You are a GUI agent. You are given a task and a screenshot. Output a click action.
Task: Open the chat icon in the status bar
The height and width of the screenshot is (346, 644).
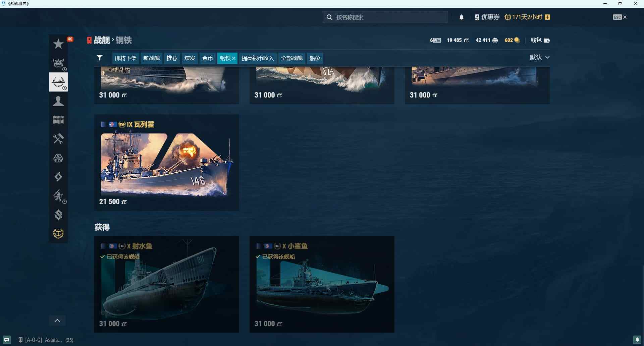(7, 340)
